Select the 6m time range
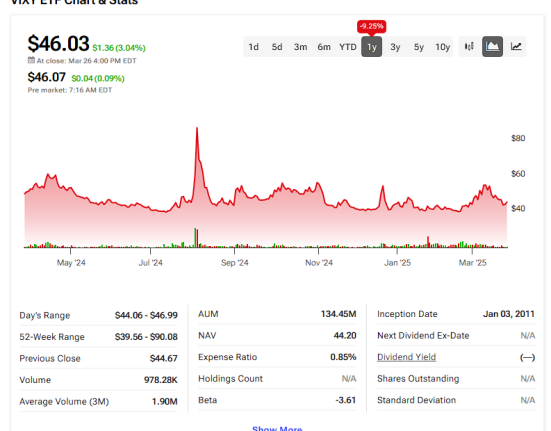This screenshot has height=431, width=551. [x=324, y=47]
